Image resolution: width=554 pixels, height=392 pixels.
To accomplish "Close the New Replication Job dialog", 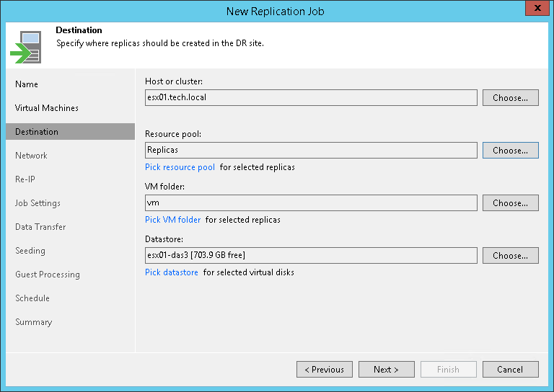I will point(535,10).
